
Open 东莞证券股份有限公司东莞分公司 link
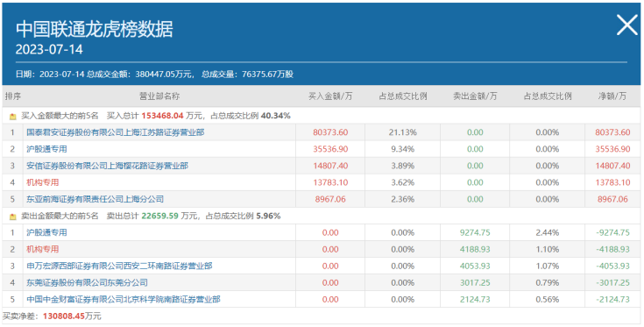coord(87,282)
